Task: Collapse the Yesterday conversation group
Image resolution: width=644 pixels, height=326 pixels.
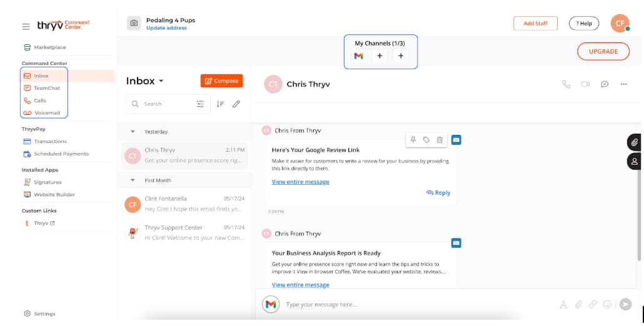Action: tap(133, 132)
